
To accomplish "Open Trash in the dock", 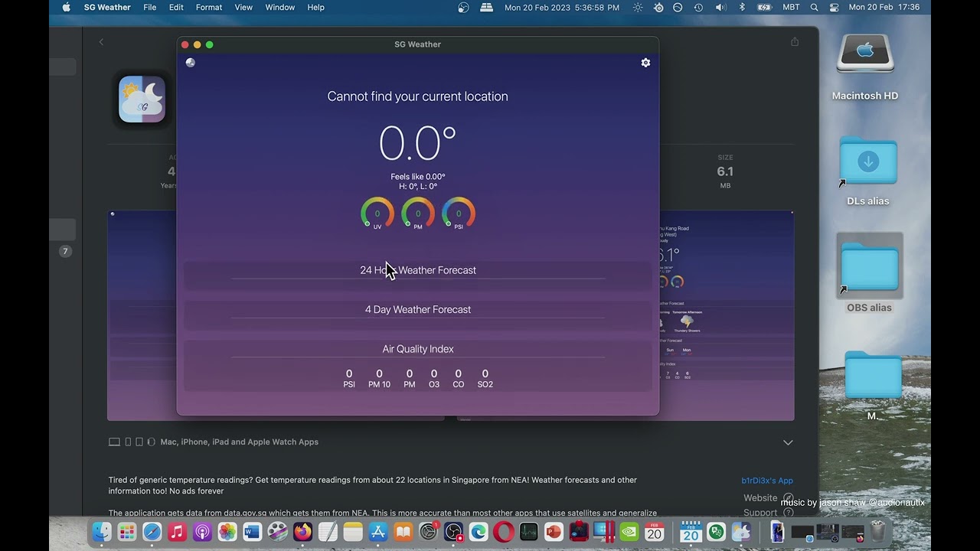I will [x=878, y=531].
